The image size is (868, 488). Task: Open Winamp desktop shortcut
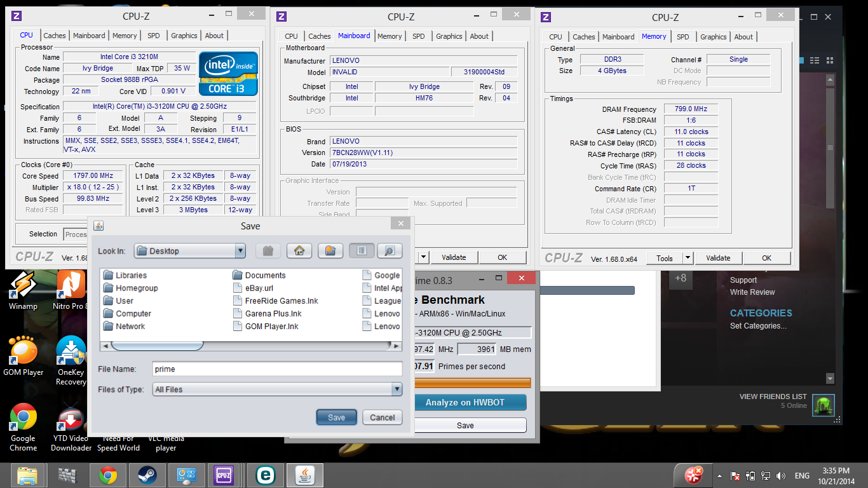click(23, 290)
